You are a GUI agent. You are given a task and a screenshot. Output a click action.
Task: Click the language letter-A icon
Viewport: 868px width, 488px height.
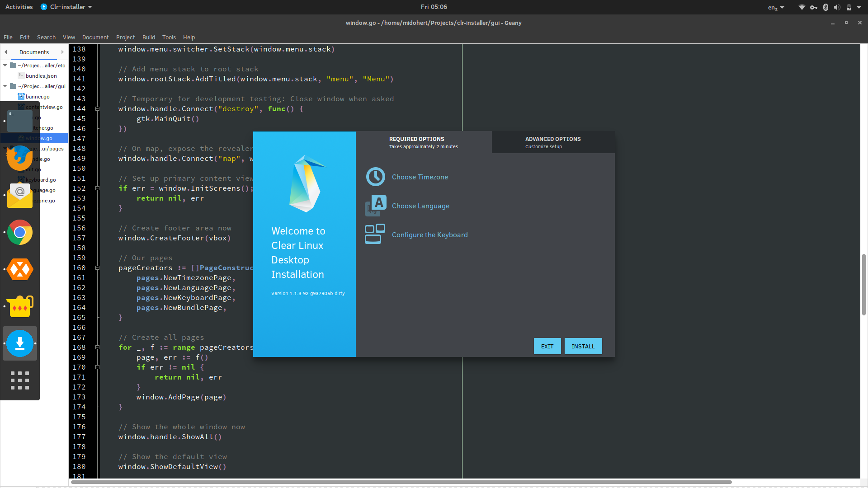click(375, 206)
